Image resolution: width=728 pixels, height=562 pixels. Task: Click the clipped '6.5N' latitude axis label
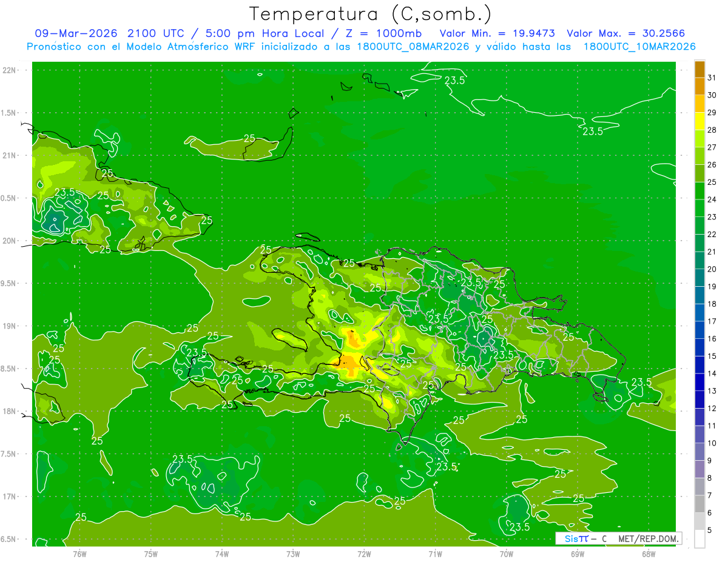(8, 540)
